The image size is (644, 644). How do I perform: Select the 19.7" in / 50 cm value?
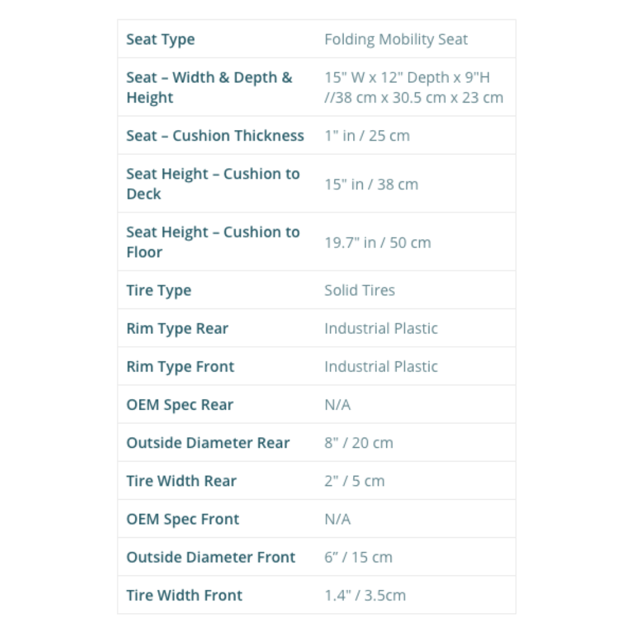[x=377, y=242]
